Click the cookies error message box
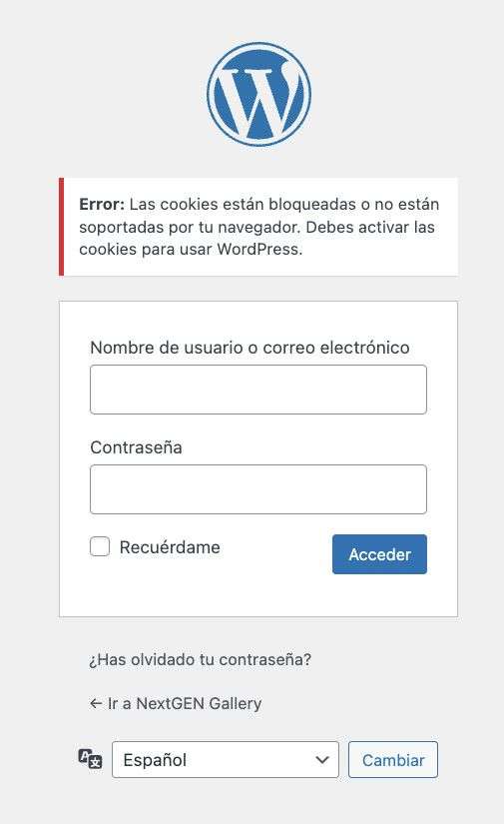Viewport: 504px width, 824px height. point(258,227)
